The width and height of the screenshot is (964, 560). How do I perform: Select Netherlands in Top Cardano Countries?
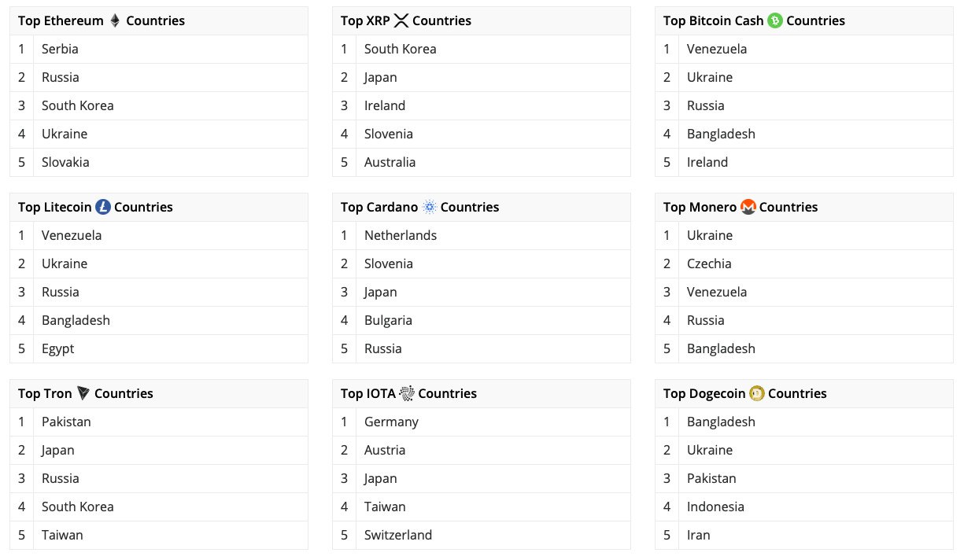click(x=401, y=235)
